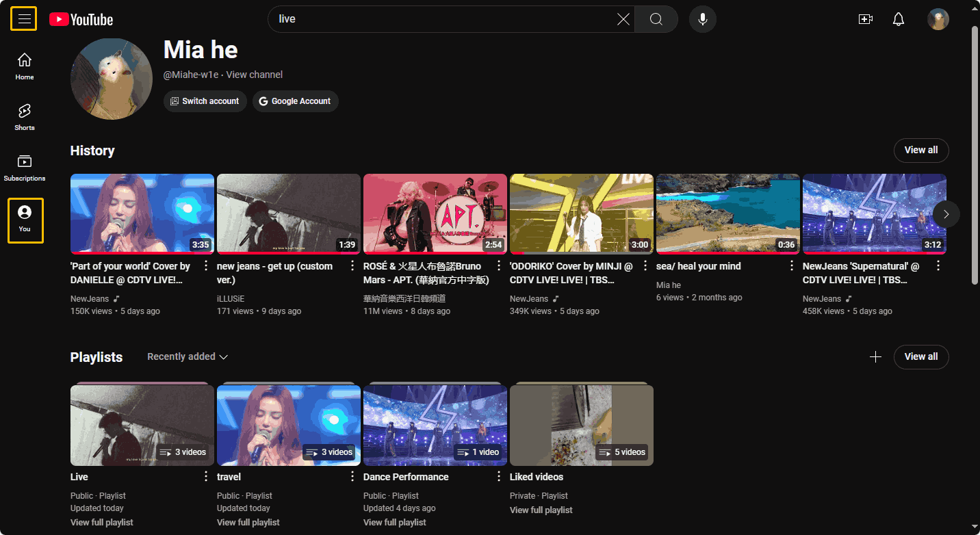Screen dimensions: 980x535
Task: Click the YouTube logo
Action: [81, 19]
